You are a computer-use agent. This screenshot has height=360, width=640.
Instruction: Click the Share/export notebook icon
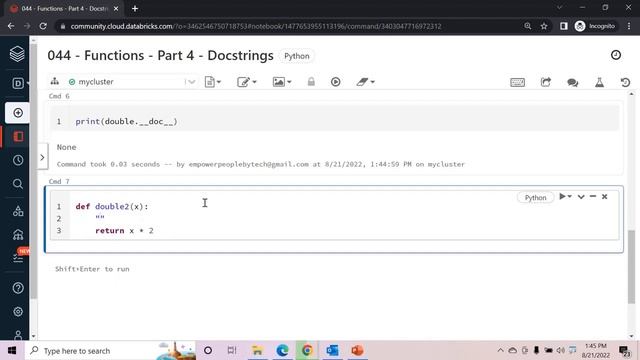pos(546,82)
